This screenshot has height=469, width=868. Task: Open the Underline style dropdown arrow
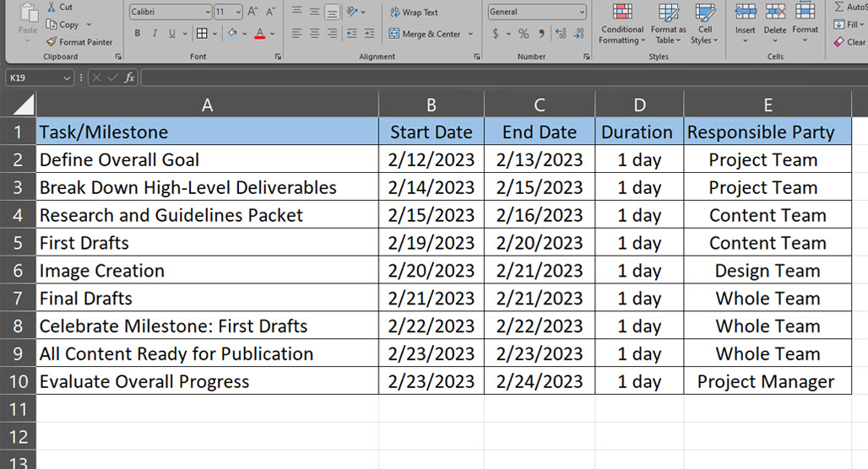(185, 34)
